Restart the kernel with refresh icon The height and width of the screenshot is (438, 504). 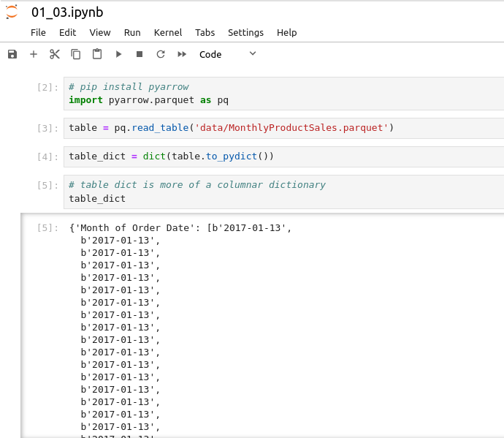click(161, 54)
